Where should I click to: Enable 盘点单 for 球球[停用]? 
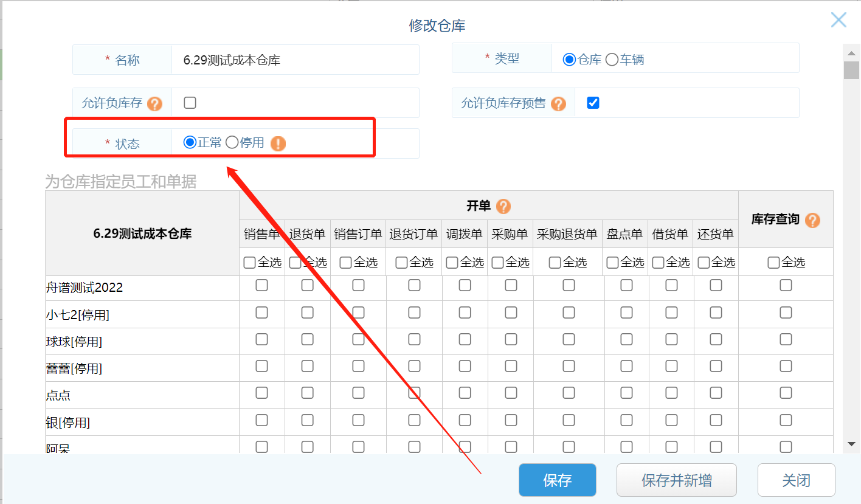coord(626,339)
